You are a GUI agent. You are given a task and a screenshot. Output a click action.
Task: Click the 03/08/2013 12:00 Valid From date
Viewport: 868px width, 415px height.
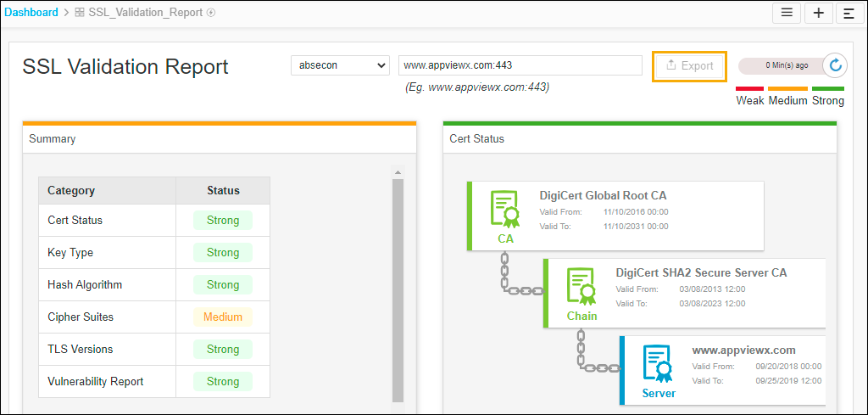(712, 289)
